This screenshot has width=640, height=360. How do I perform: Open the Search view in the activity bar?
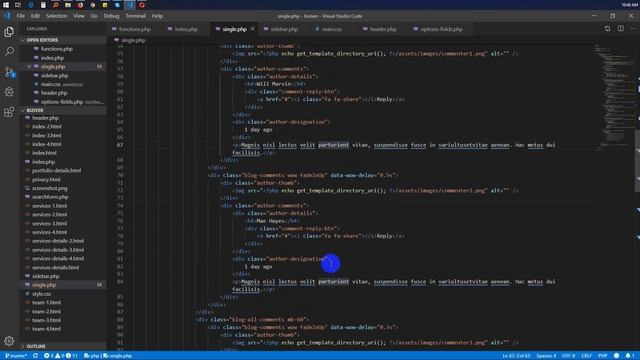9,51
